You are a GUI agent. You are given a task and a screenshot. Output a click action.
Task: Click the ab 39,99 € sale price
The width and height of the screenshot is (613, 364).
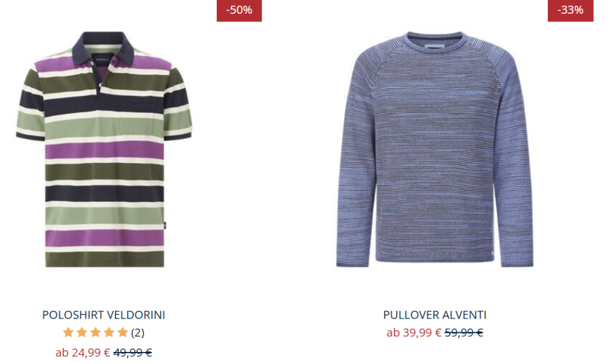coord(414,333)
